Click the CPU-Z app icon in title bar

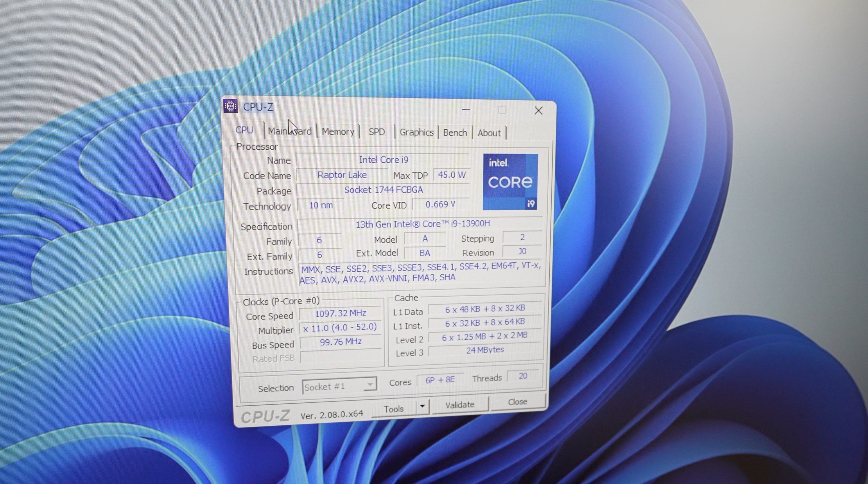[231, 106]
